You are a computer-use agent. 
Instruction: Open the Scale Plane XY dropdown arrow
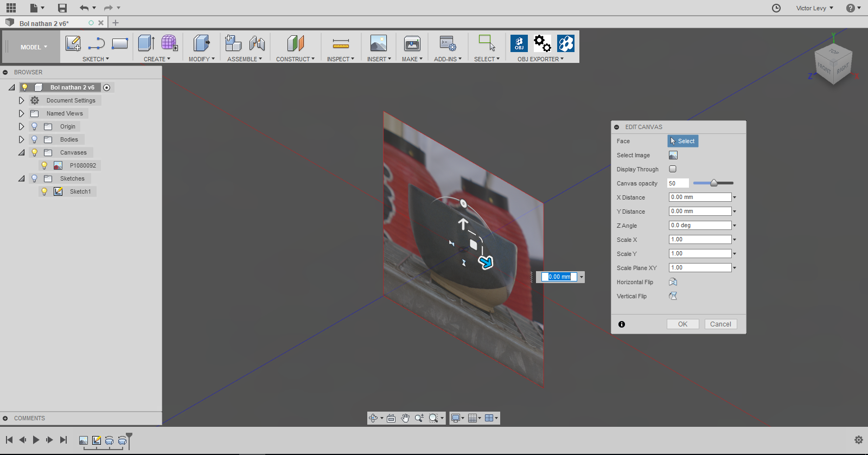tap(735, 268)
